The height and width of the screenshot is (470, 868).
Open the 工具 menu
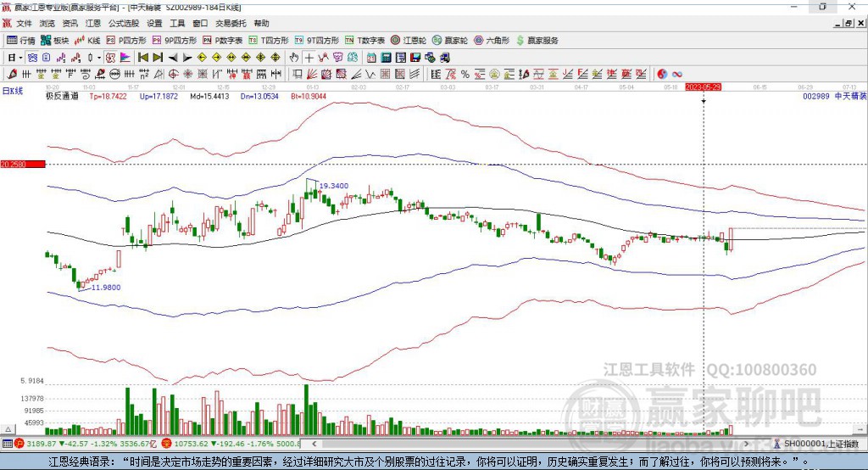click(x=177, y=23)
